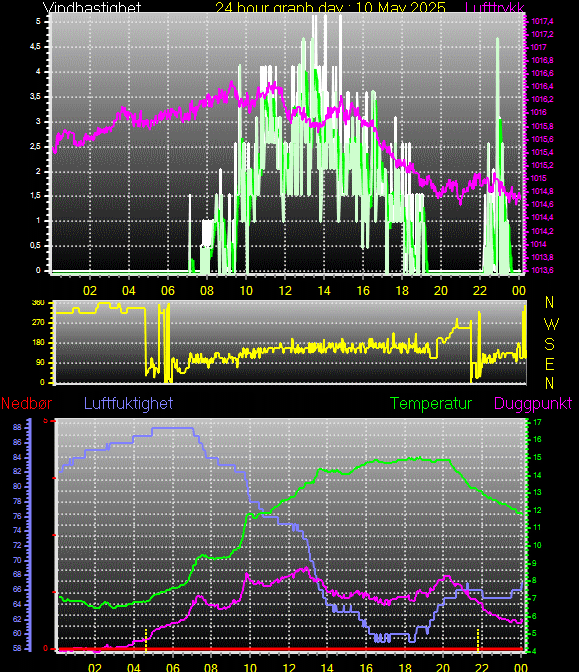Click the 8 value on the temperature axis
The height and width of the screenshot is (672, 579).
(x=534, y=580)
